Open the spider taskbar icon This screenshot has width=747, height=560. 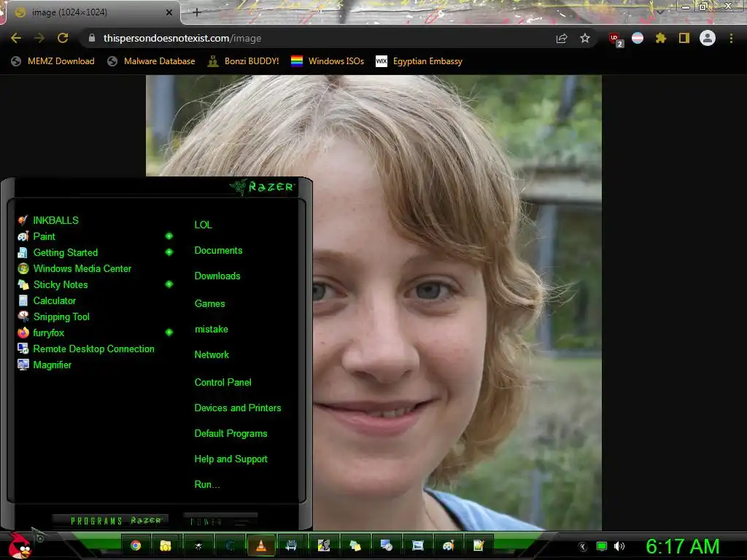198,545
